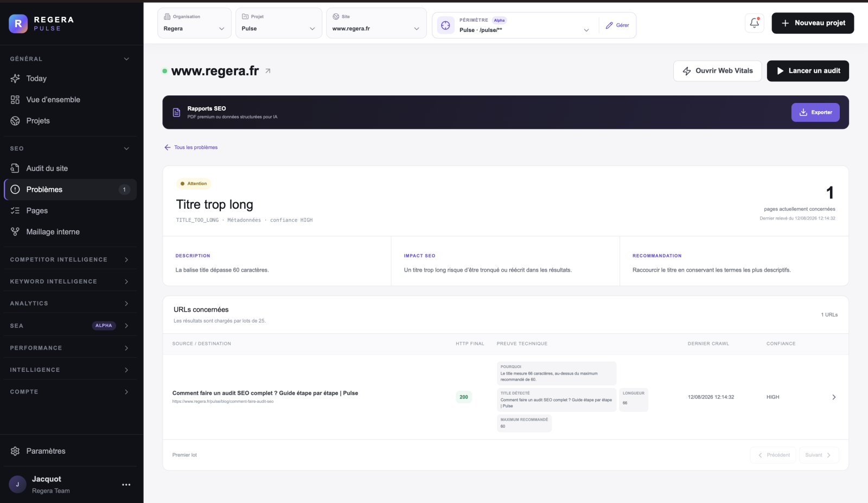The width and height of the screenshot is (868, 503).
Task: Click the Suivant pagination button
Action: [819, 455]
